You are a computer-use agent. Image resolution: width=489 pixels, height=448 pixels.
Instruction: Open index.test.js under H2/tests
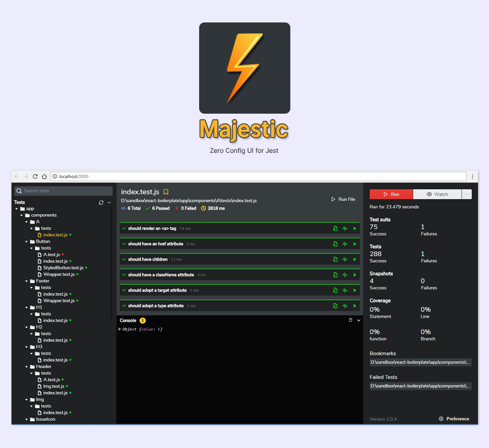click(x=55, y=340)
